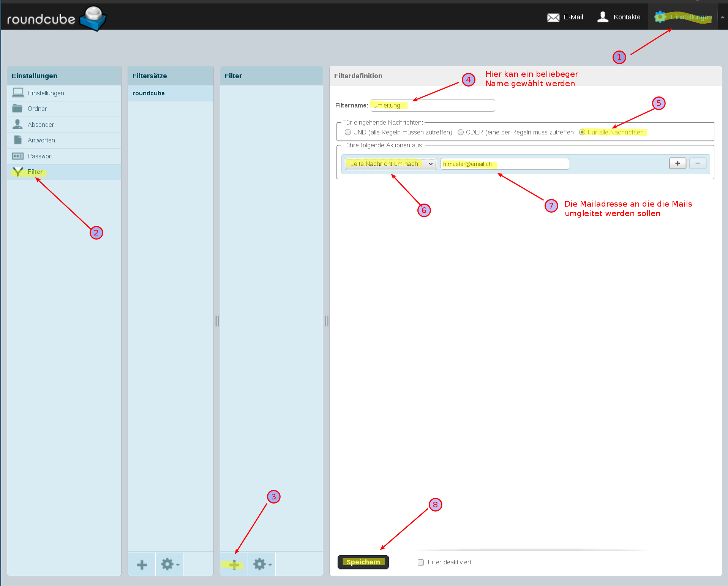Remove action row with minus button

tap(697, 163)
